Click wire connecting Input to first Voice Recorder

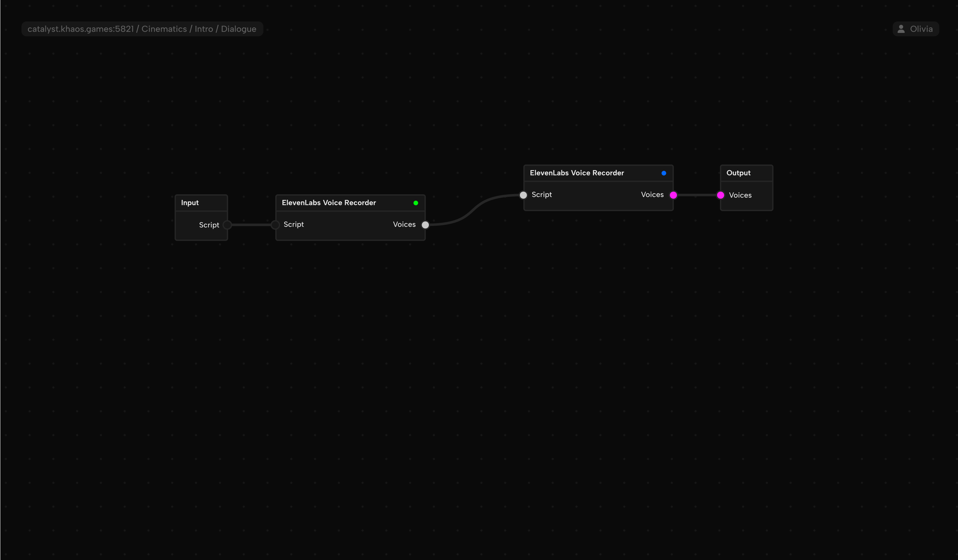click(251, 225)
